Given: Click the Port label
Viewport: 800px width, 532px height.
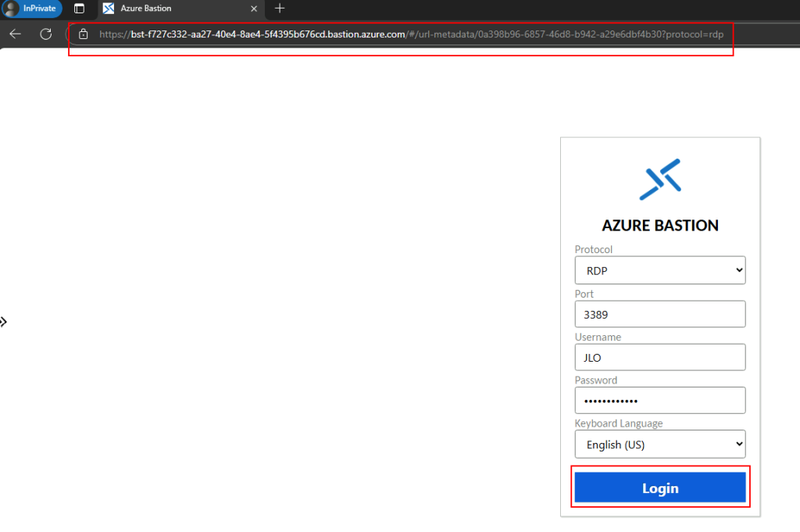Looking at the screenshot, I should (x=584, y=294).
